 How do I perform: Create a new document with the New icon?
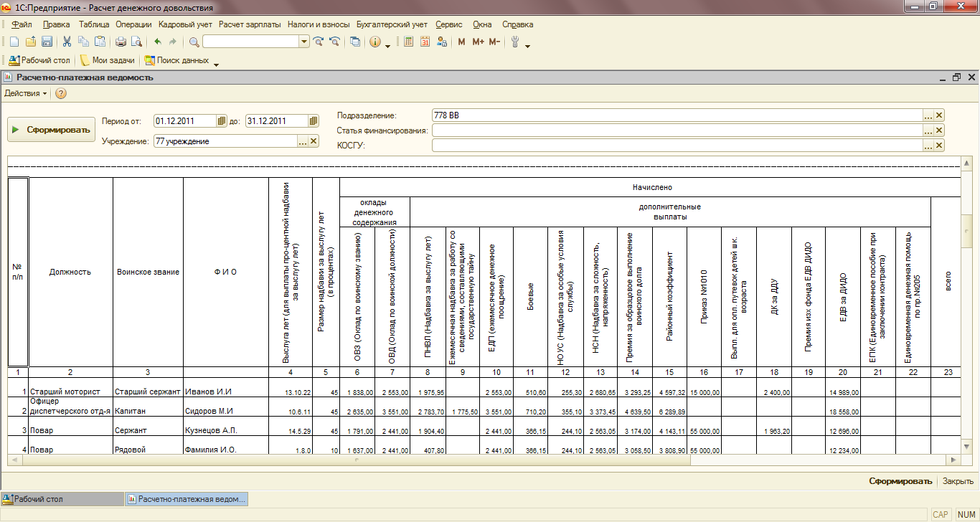14,42
